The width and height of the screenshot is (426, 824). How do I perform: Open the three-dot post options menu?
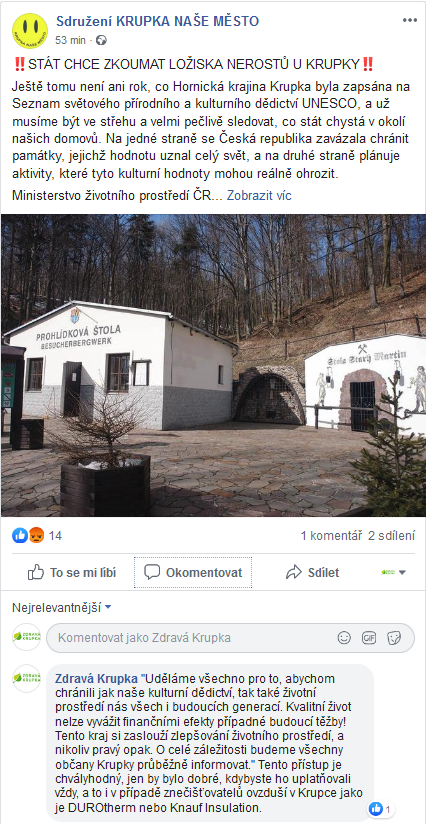click(x=410, y=20)
